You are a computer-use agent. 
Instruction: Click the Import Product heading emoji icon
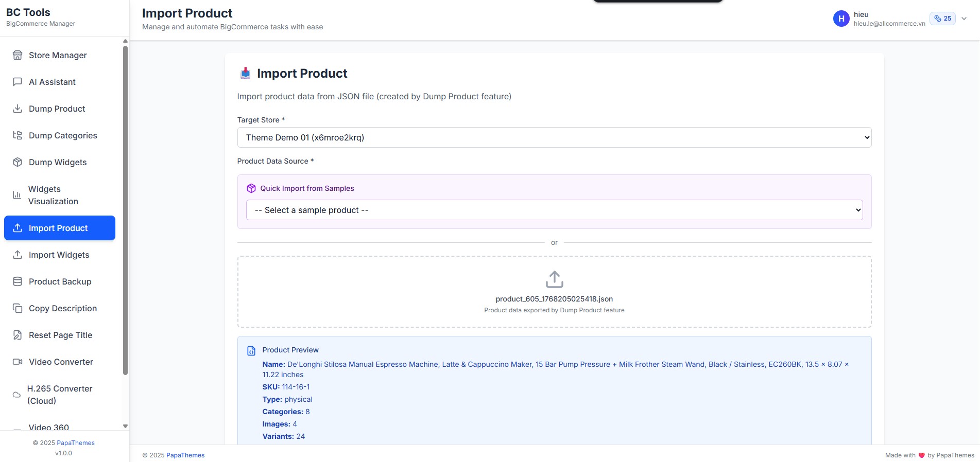point(245,73)
